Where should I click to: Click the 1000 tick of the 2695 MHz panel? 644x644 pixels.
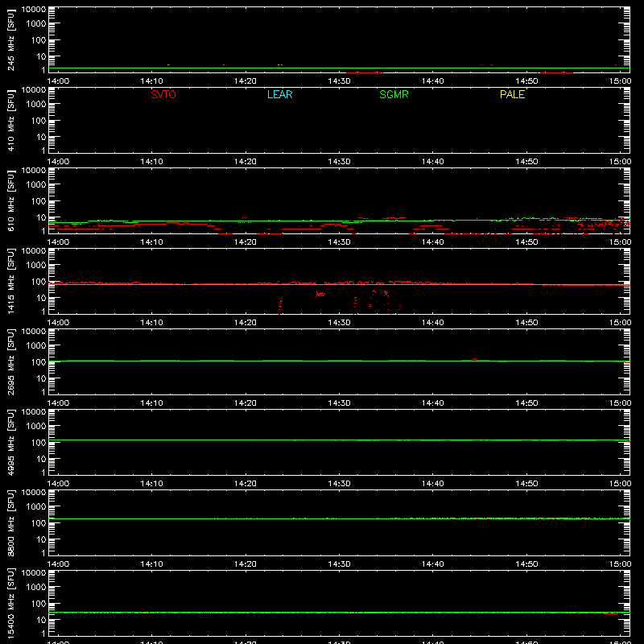point(36,346)
